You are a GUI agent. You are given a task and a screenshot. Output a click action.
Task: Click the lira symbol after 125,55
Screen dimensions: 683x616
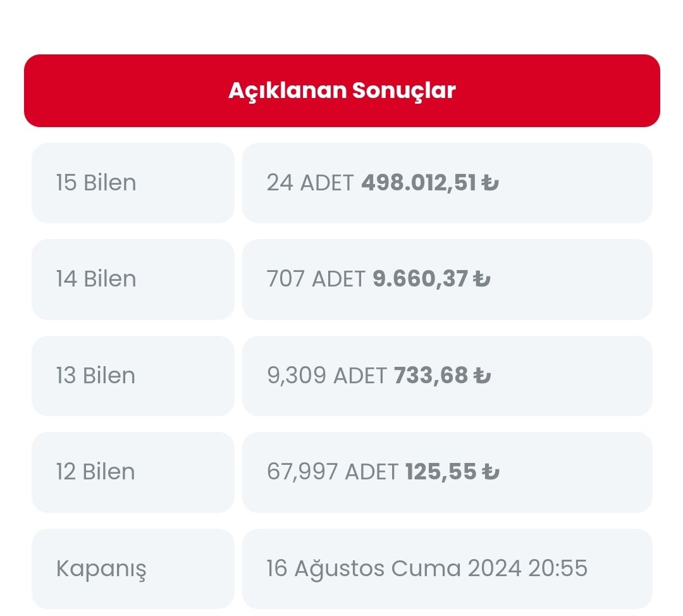coord(490,472)
